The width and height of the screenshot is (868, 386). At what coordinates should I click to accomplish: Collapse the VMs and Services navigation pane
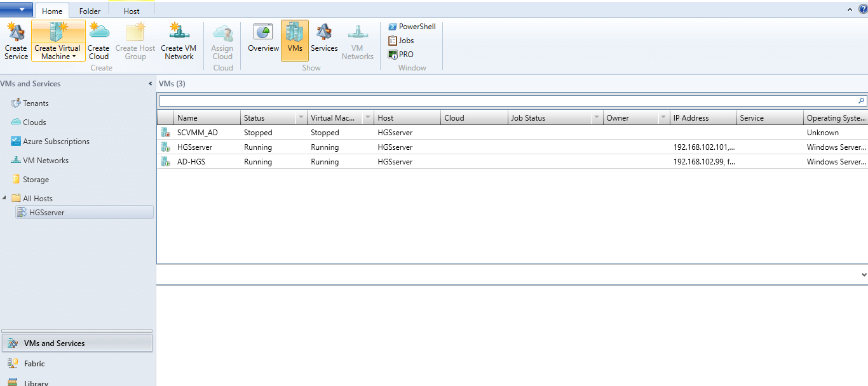pyautogui.click(x=150, y=84)
